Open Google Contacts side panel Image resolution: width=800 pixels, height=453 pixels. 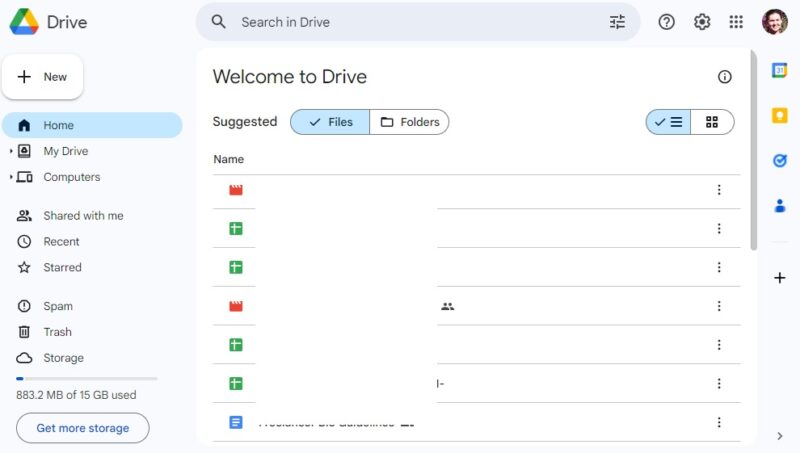click(780, 206)
